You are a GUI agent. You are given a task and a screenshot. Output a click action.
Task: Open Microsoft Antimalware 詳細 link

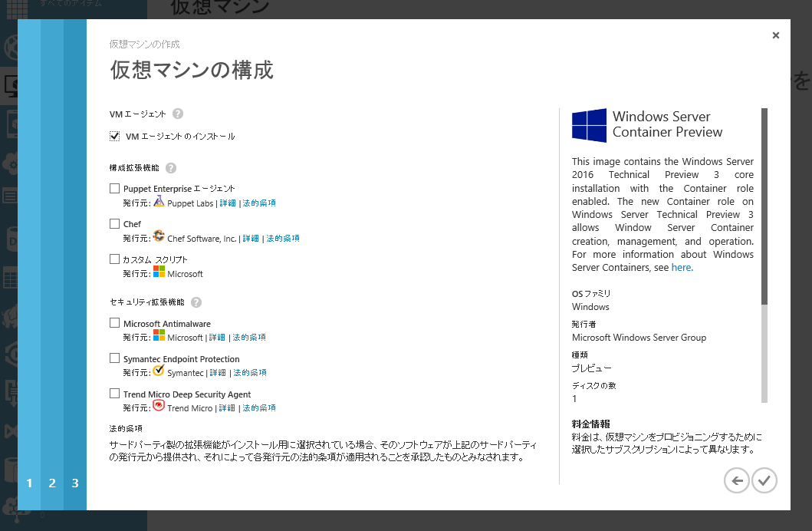pos(217,338)
